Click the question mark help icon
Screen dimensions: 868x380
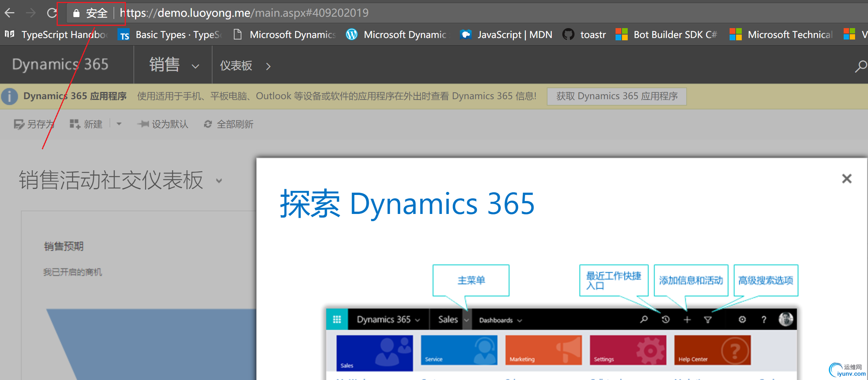pyautogui.click(x=764, y=320)
